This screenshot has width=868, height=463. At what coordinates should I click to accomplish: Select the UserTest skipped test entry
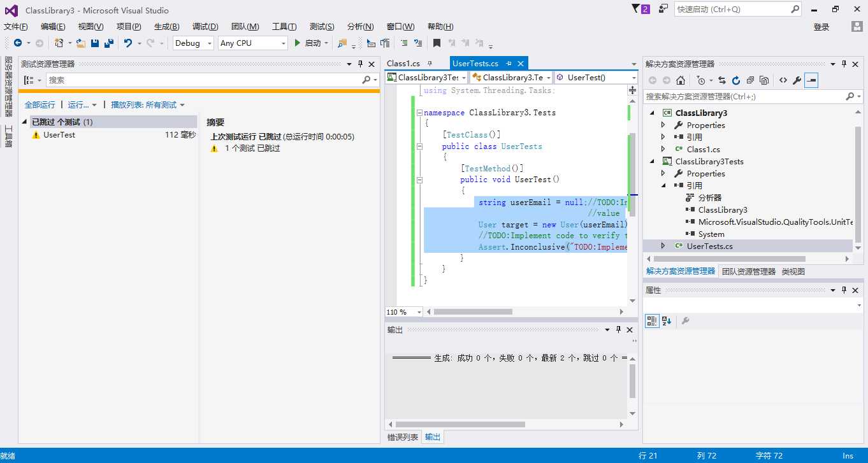tap(114, 134)
